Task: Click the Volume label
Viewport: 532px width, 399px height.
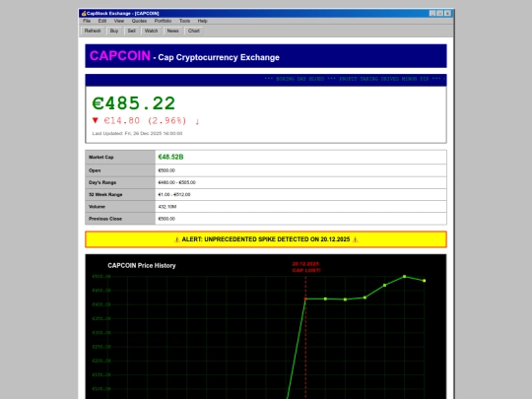Action: pyautogui.click(x=97, y=207)
